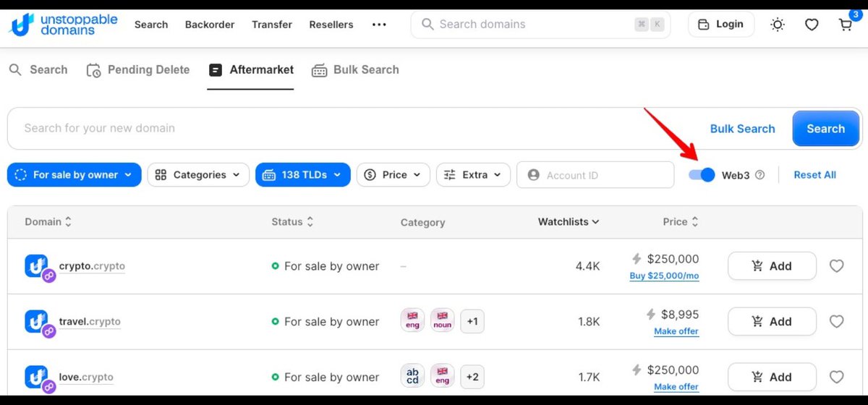Viewport: 868px width, 405px height.
Task: Open the love.crypto domain name
Action: click(86, 378)
